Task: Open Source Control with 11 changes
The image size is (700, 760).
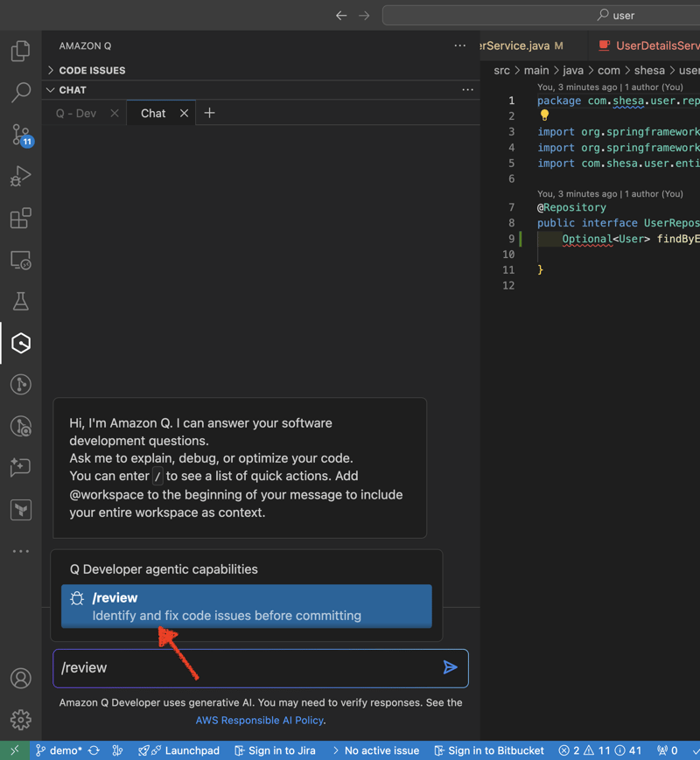Action: tap(21, 135)
